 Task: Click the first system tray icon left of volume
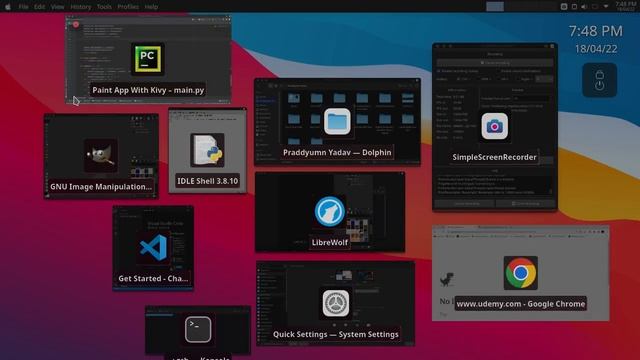564,7
